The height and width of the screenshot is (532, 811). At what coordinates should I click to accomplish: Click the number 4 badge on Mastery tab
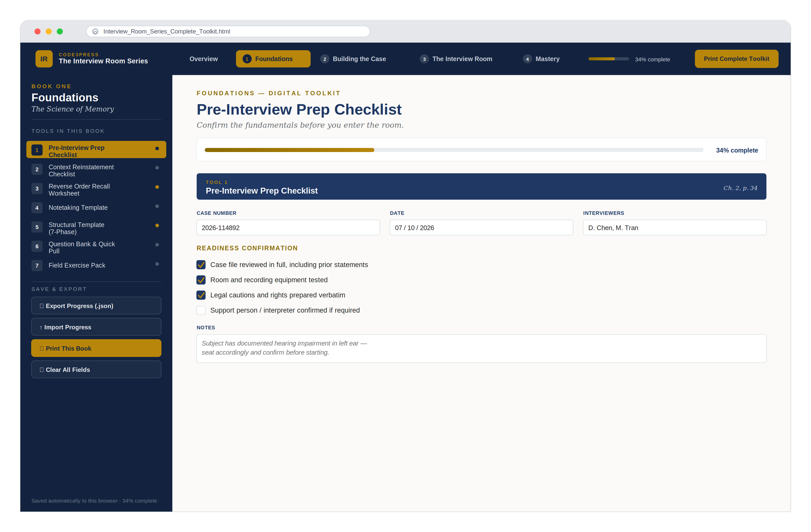[x=527, y=59]
